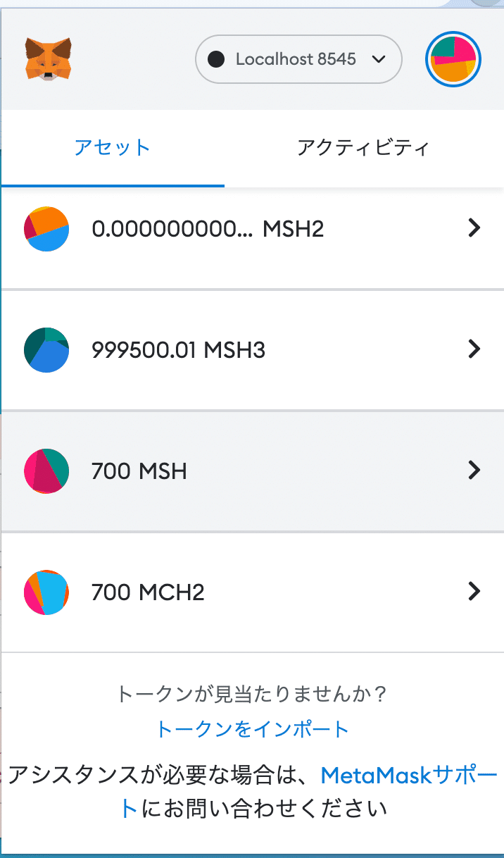This screenshot has height=858, width=504.
Task: Click the トークンをインポート link
Action: [252, 728]
